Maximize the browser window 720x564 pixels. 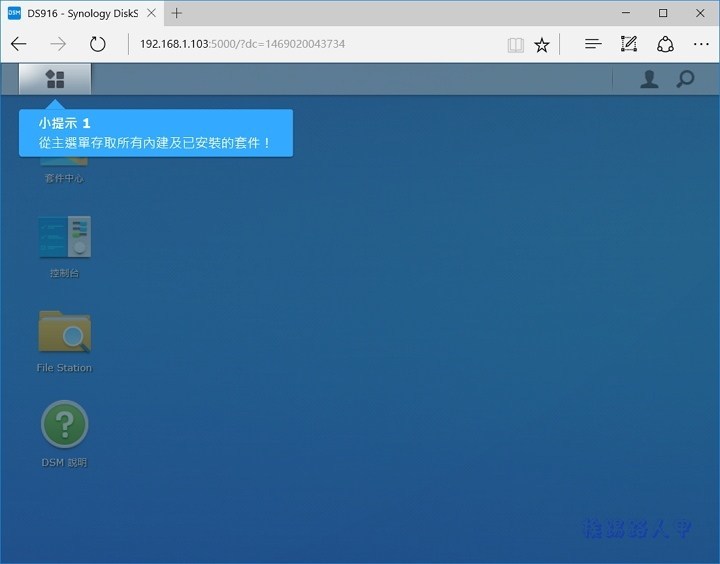coord(663,13)
